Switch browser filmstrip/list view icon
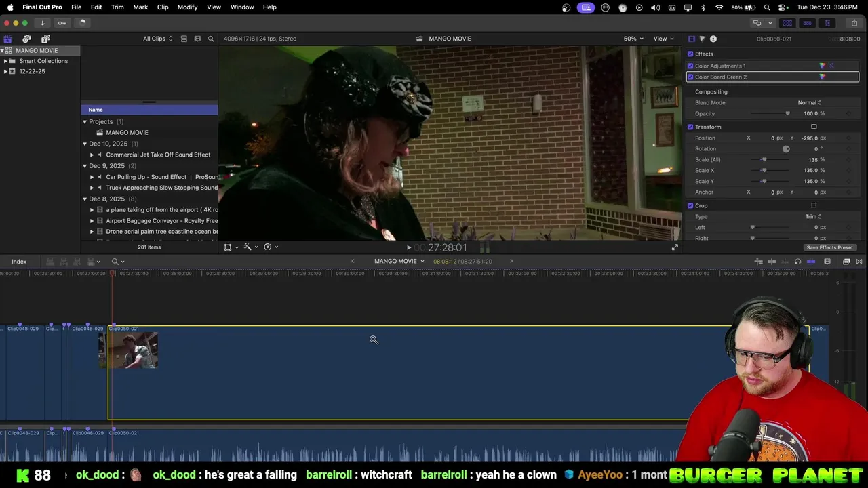The width and height of the screenshot is (868, 488). [197, 39]
